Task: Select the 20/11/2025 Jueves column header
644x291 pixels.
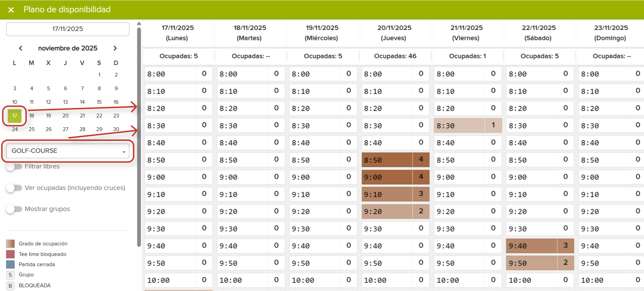Action: click(x=394, y=33)
